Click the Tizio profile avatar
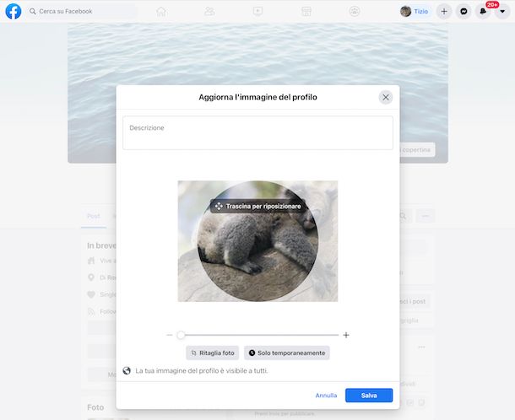The height and width of the screenshot is (420, 515). coord(405,12)
